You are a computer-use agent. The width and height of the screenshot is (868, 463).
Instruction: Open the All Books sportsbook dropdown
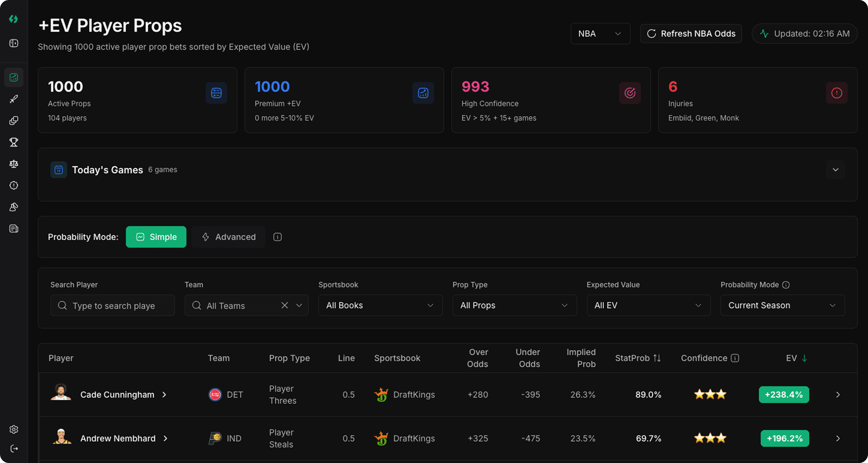pyautogui.click(x=380, y=306)
